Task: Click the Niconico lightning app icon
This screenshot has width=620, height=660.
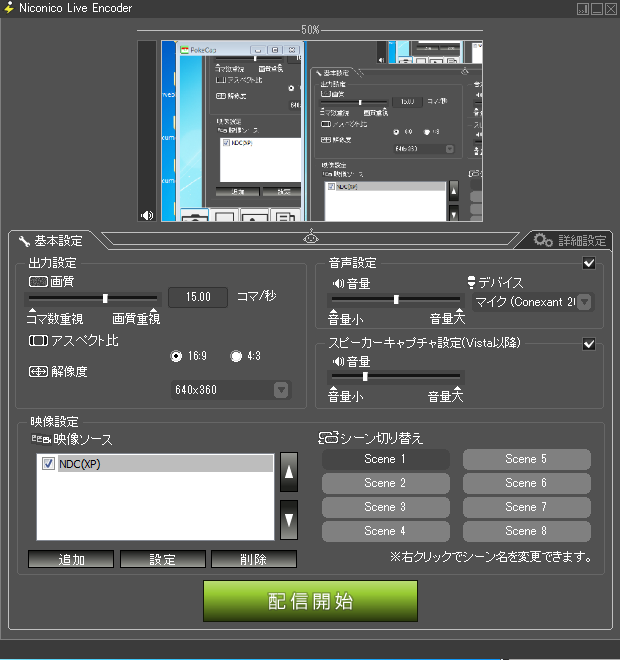Action: coord(8,8)
